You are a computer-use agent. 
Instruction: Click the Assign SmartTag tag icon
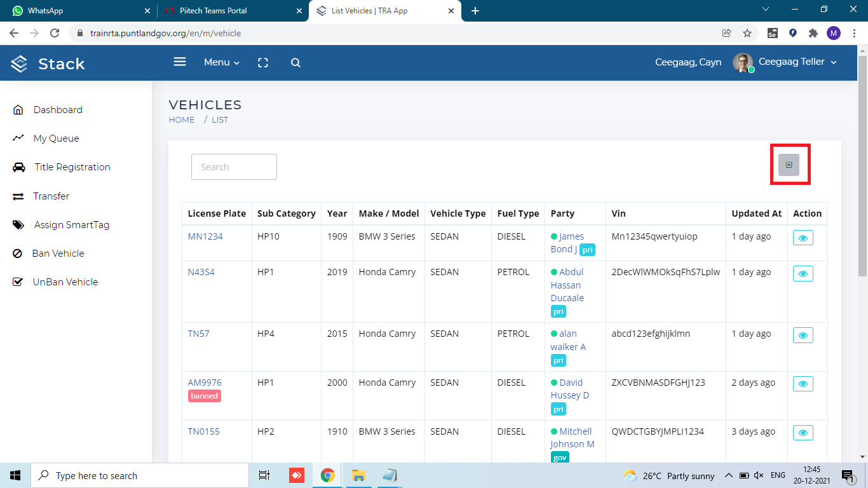(x=18, y=225)
